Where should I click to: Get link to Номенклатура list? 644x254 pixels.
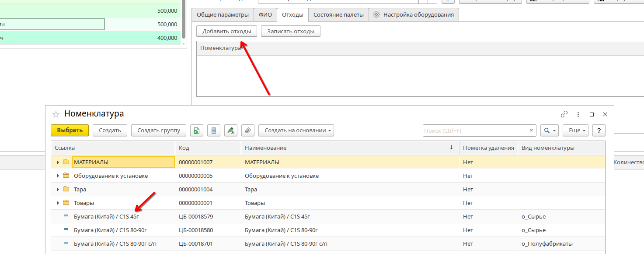(564, 114)
